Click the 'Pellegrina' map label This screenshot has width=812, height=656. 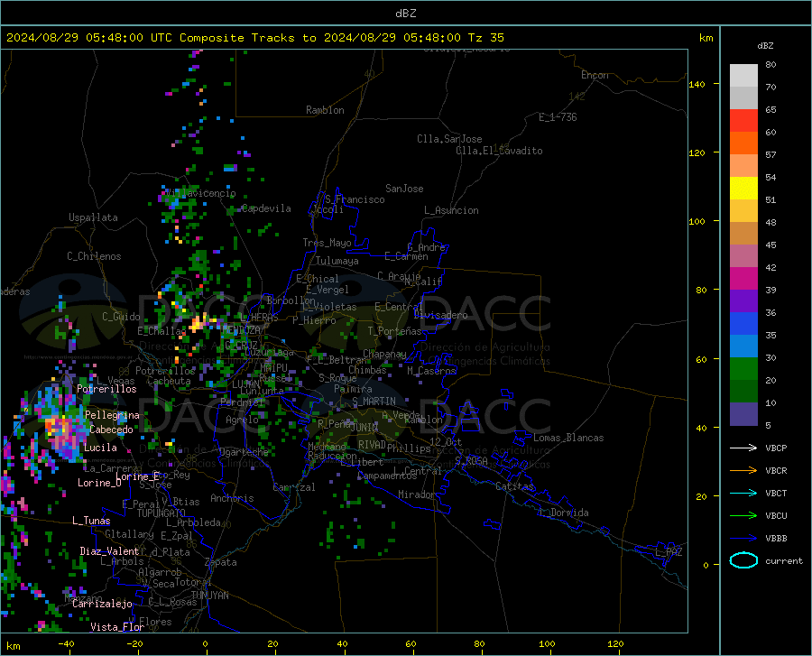coord(112,415)
